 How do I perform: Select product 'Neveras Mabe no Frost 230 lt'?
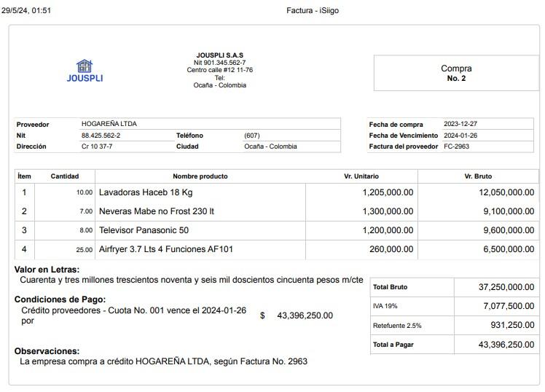pyautogui.click(x=157, y=211)
